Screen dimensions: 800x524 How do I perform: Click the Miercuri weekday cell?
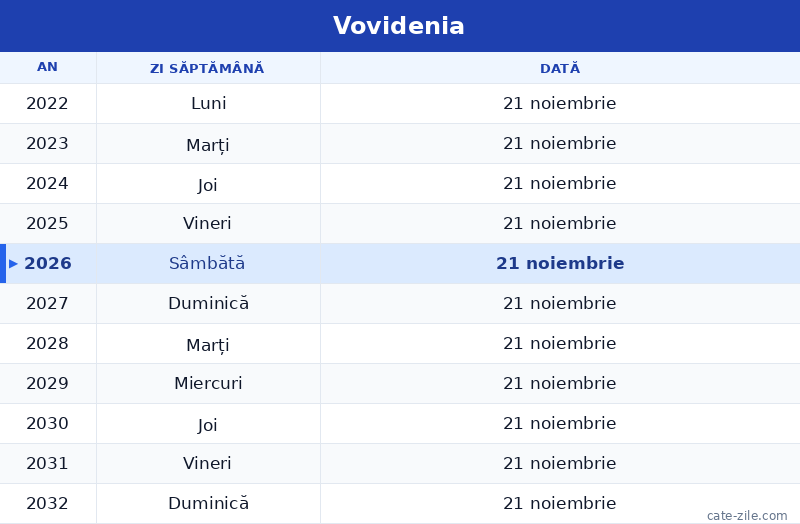point(208,383)
